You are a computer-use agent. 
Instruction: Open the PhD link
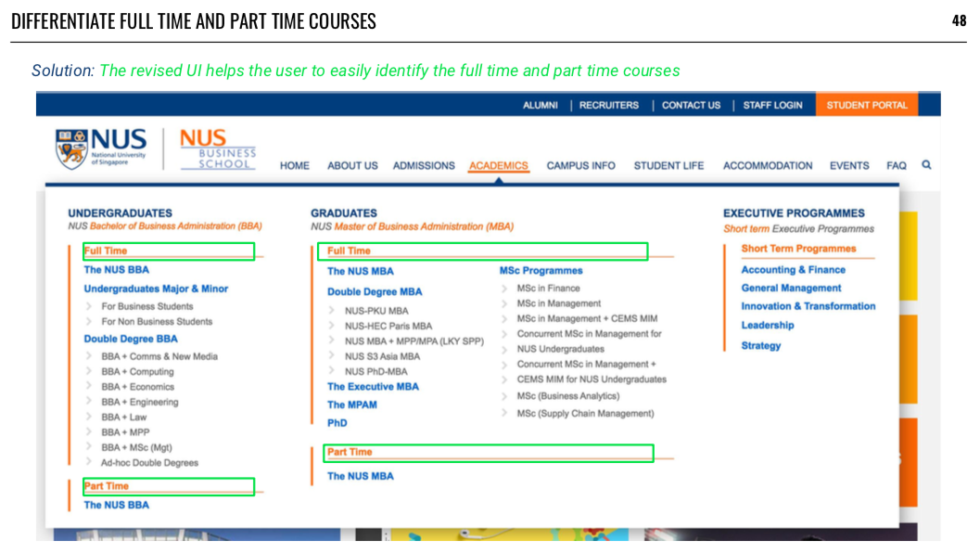click(337, 423)
